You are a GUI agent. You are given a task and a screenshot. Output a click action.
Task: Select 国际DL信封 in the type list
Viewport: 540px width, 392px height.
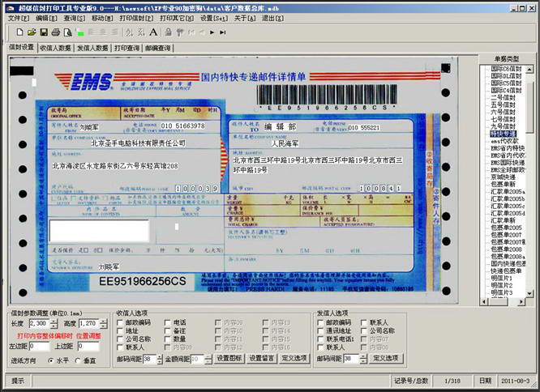coord(506,76)
